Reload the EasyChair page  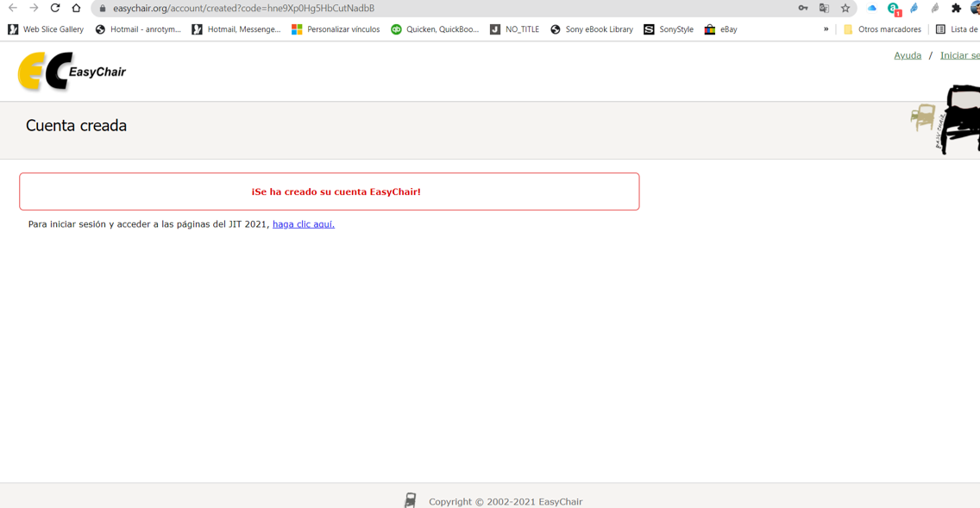55,8
